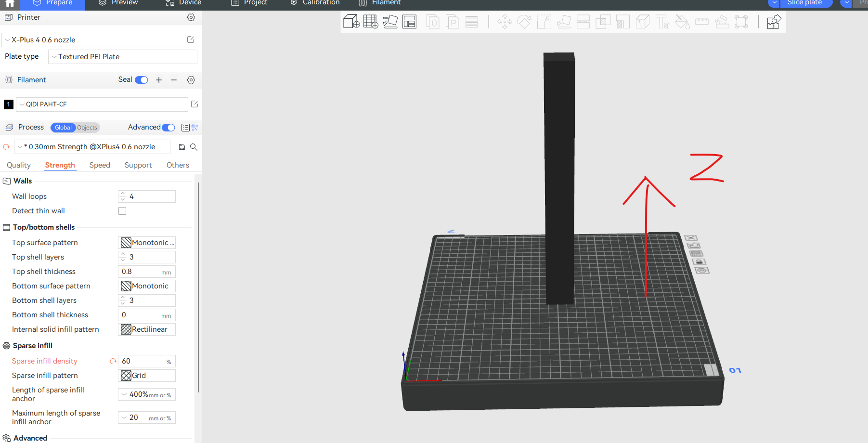
Task: Select the Objects process mode button
Action: 87,128
